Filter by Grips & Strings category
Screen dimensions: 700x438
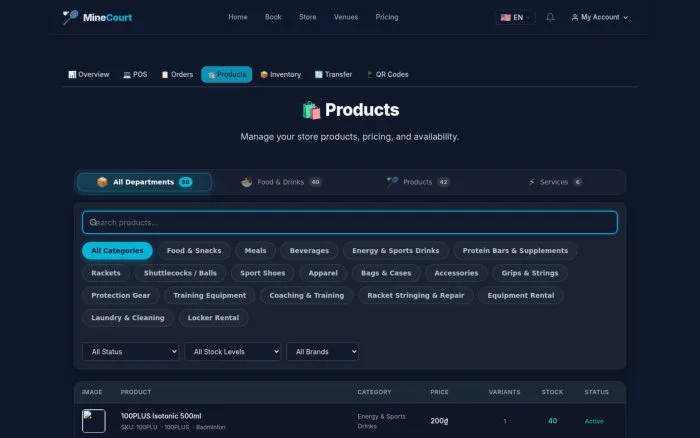click(530, 273)
